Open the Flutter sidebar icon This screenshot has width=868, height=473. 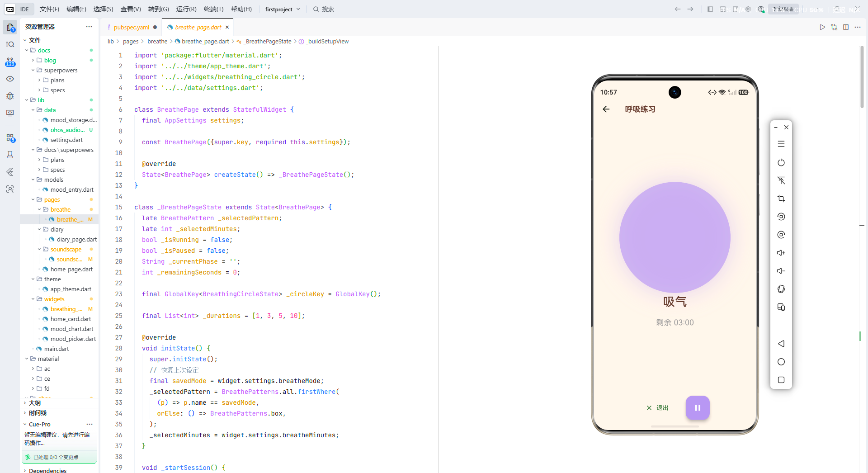coord(10,172)
